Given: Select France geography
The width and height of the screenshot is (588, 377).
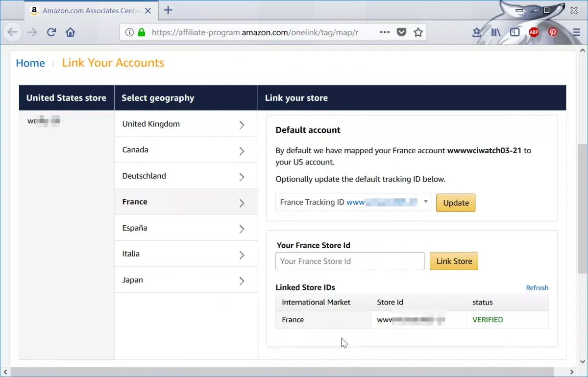Looking at the screenshot, I should 186,202.
